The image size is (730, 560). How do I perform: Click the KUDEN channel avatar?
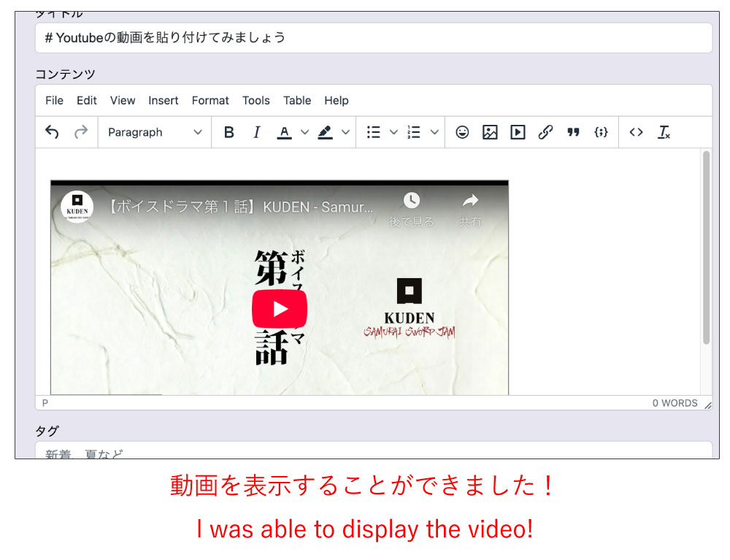click(x=77, y=207)
